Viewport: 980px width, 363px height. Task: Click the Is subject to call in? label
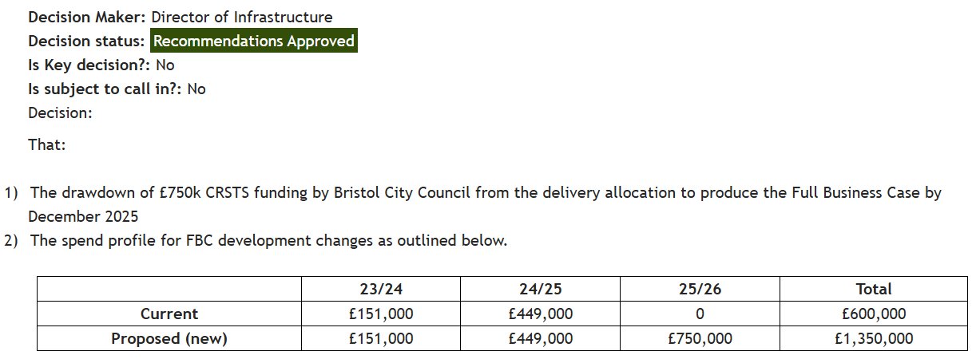coord(105,89)
